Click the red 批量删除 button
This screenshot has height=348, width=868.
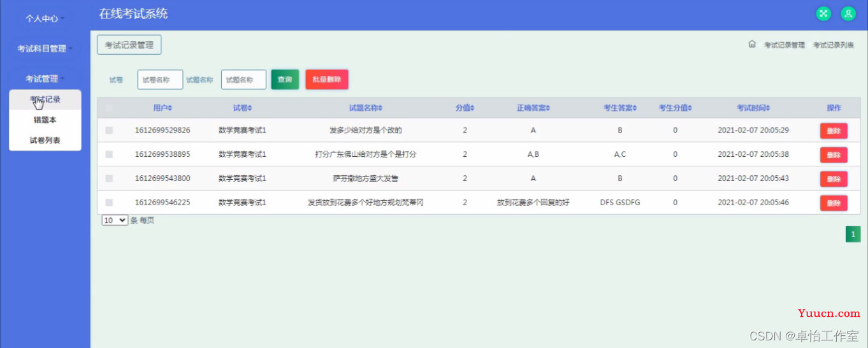point(327,80)
